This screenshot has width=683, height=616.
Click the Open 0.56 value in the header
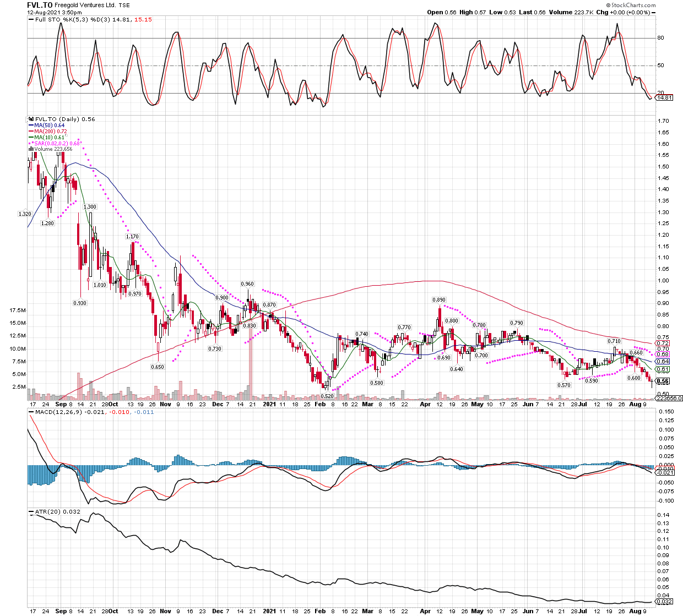pos(442,12)
